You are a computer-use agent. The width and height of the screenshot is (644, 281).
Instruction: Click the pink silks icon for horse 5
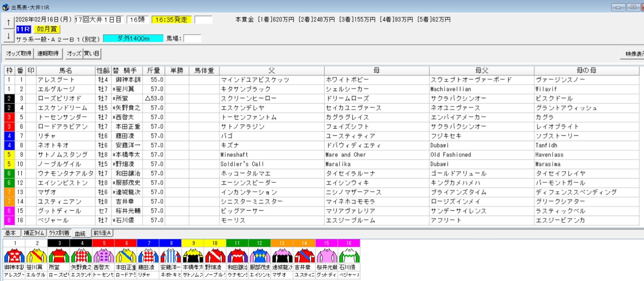pyautogui.click(x=104, y=256)
